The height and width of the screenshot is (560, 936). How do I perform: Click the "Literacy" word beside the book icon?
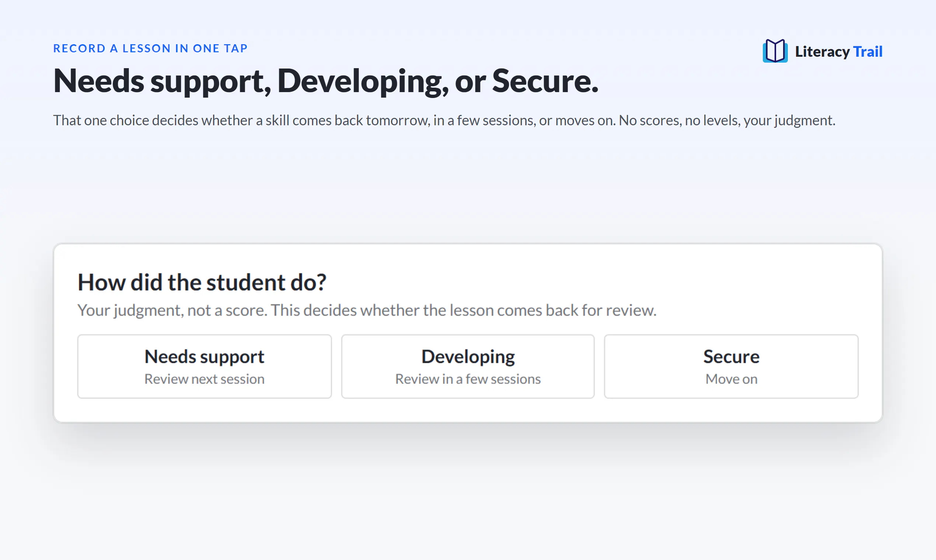coord(823,52)
